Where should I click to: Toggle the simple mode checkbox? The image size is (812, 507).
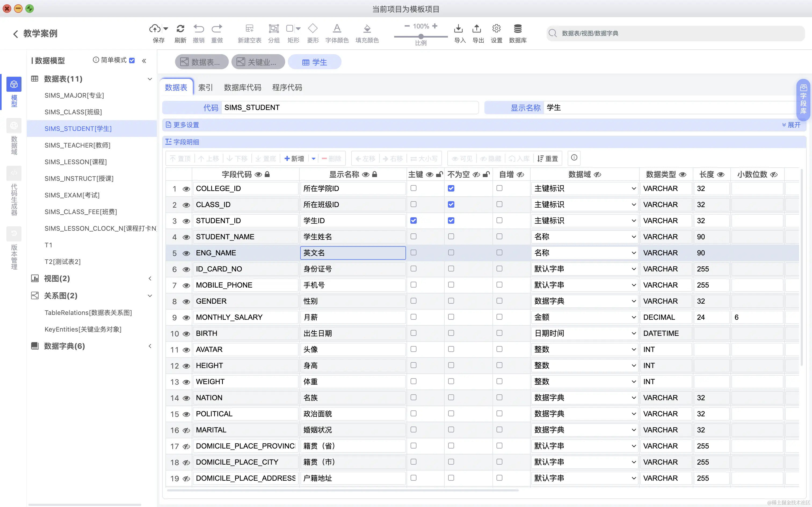(132, 60)
